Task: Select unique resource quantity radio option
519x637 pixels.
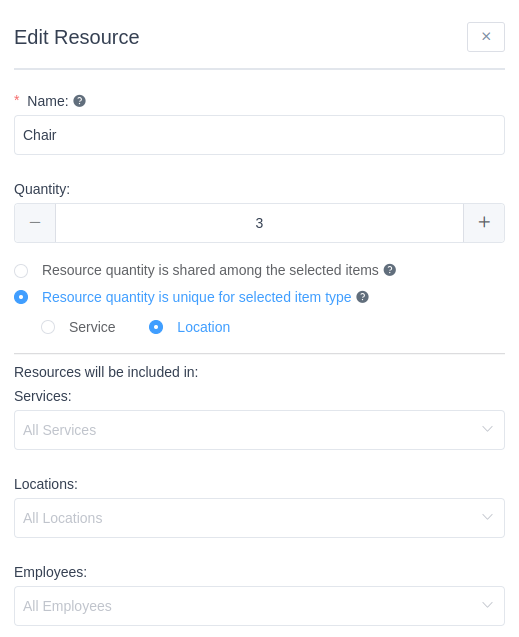Action: [21, 297]
